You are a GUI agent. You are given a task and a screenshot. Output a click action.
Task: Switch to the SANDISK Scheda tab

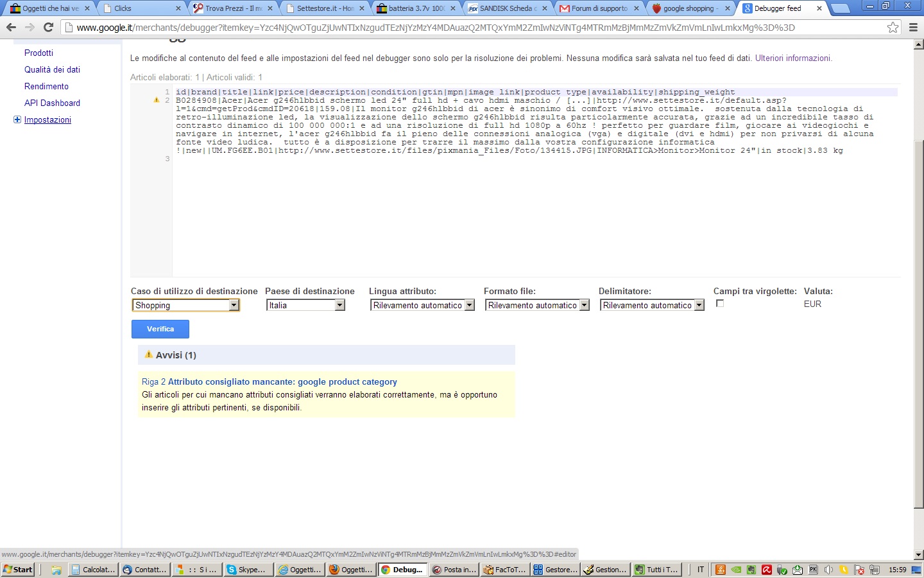(x=508, y=8)
